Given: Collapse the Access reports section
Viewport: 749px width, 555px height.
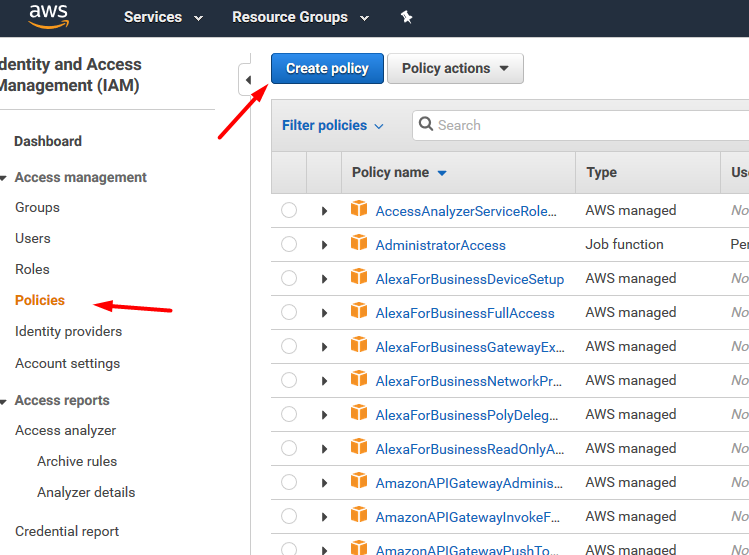Looking at the screenshot, I should tap(4, 402).
